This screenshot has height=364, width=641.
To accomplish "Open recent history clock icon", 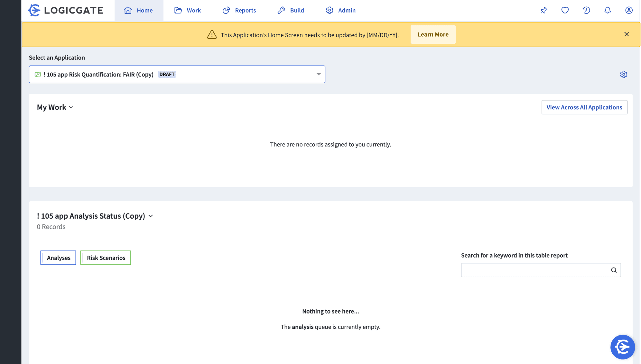I will (586, 10).
